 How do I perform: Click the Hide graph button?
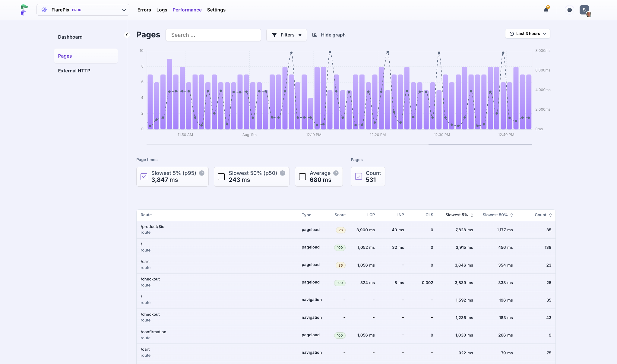coord(329,35)
